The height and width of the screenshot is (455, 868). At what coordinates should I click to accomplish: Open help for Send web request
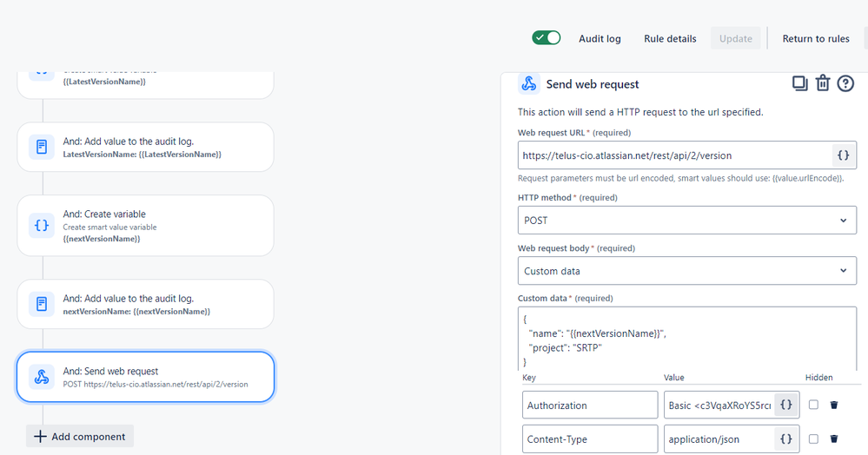(x=845, y=83)
